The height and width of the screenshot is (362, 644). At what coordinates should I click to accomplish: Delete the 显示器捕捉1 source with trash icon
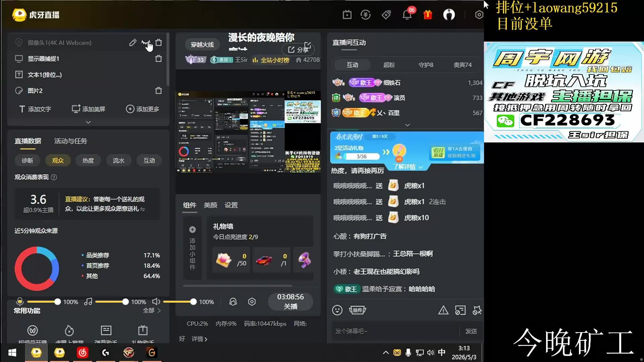[x=159, y=59]
